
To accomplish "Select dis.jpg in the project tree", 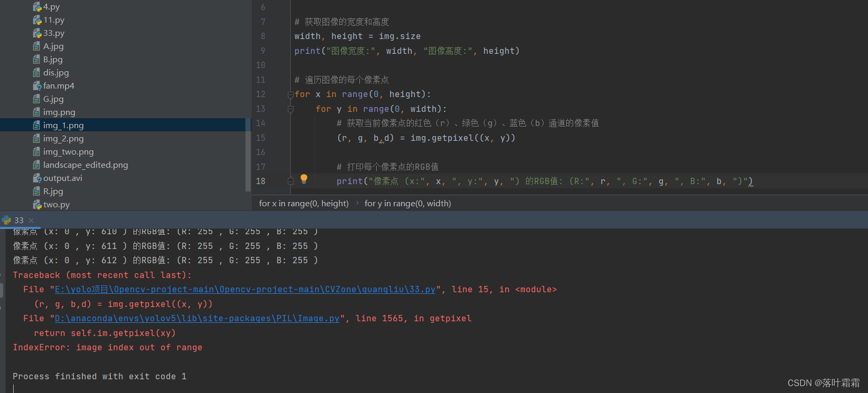I will pos(56,73).
